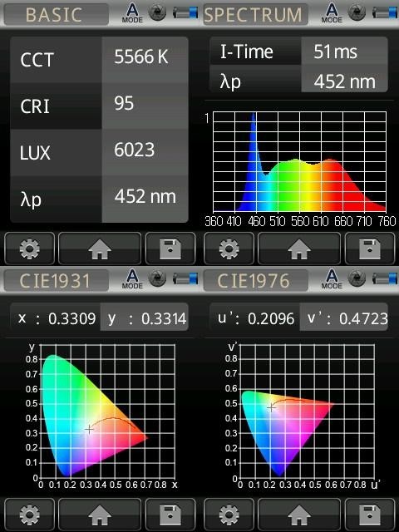The height and width of the screenshot is (532, 399).
Task: Click the battery indicator on the CIE1931 header
Action: (x=185, y=279)
